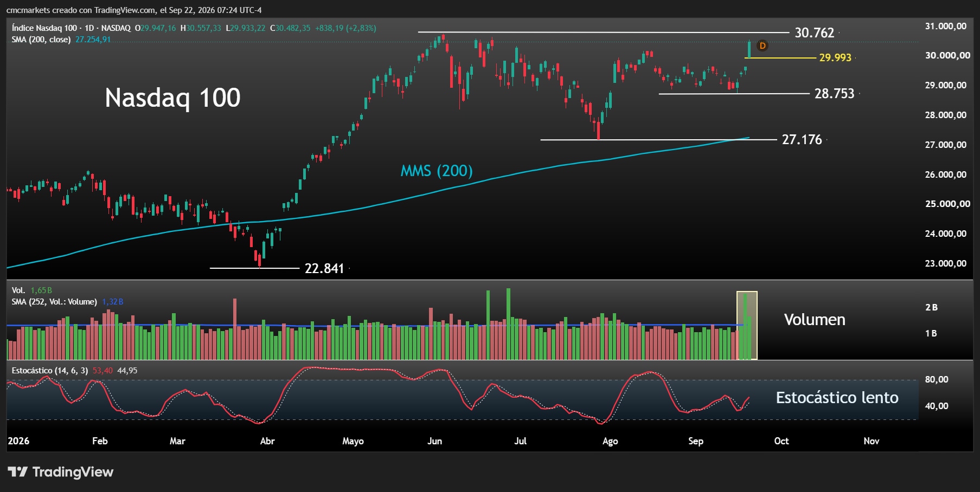Click the change value +838,19 (+2,83%)

tap(345, 28)
